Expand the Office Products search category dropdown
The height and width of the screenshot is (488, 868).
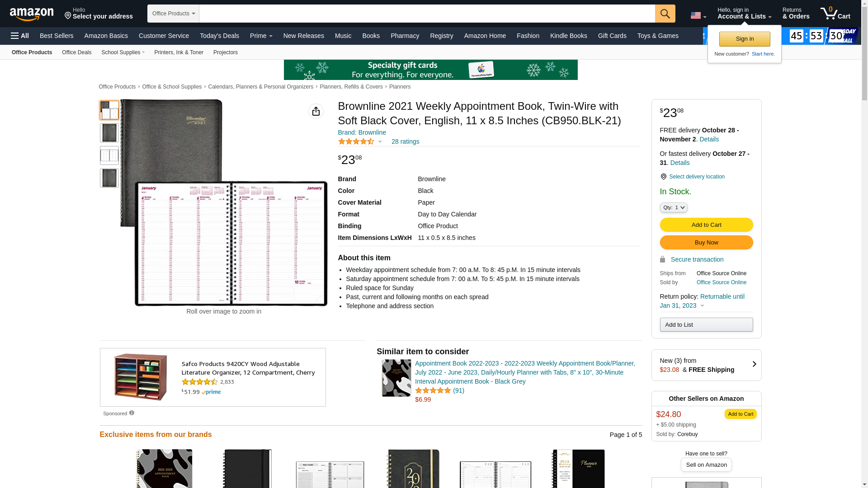tap(173, 14)
